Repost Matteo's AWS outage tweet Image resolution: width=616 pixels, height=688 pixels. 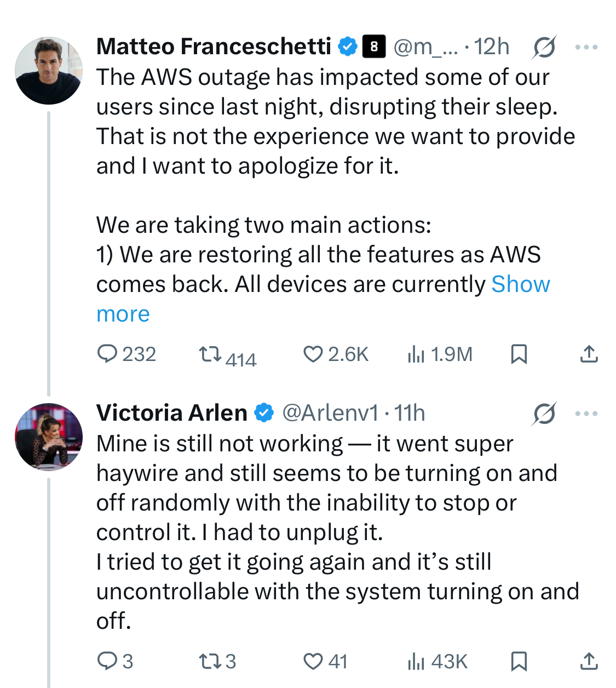coord(210,354)
